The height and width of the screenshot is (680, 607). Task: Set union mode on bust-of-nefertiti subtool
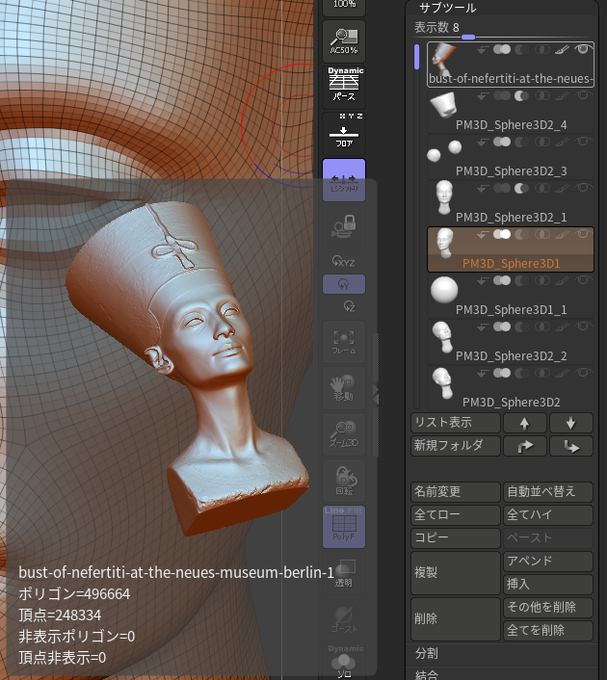pyautogui.click(x=502, y=49)
